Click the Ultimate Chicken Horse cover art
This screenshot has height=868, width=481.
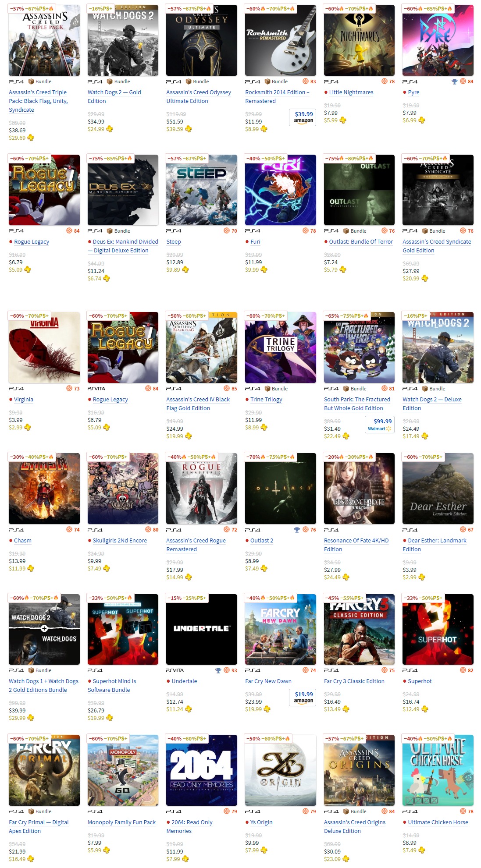(x=438, y=770)
